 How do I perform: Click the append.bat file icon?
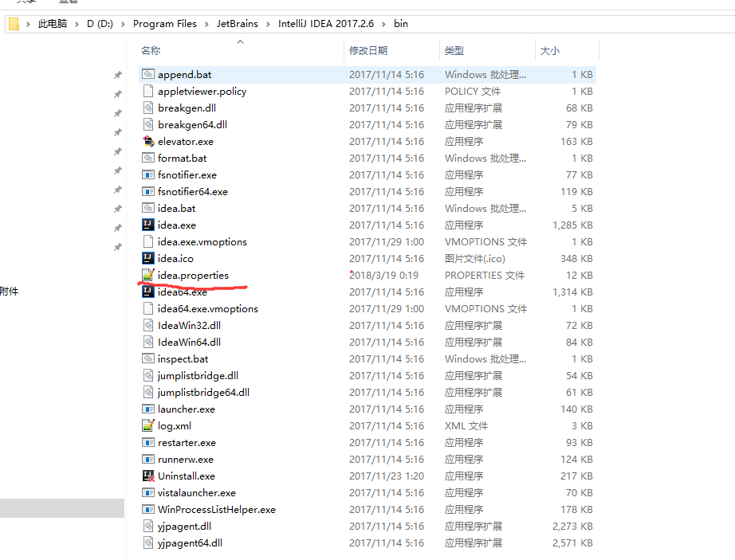148,74
